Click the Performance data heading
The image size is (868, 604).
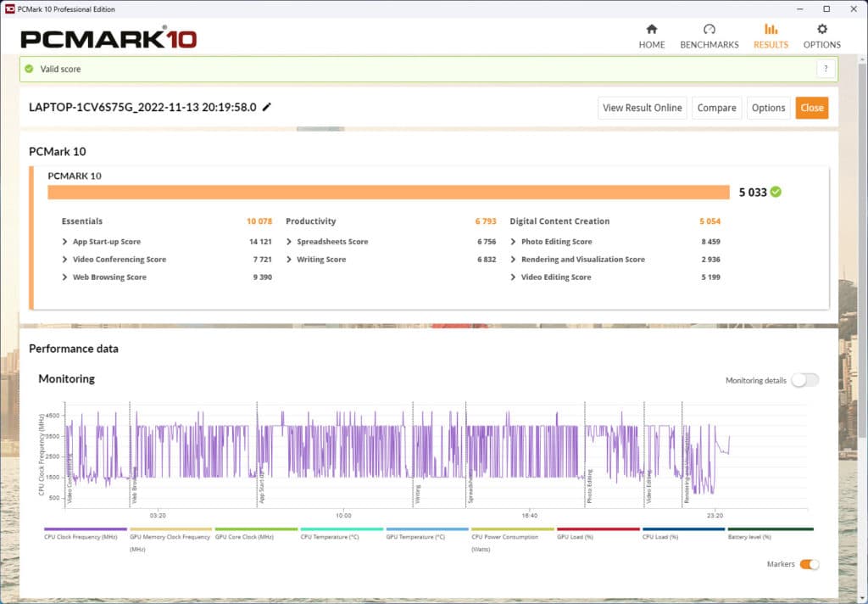point(74,349)
